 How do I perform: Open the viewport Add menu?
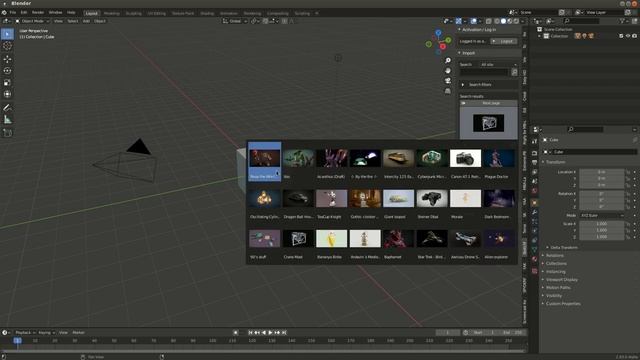[86, 21]
